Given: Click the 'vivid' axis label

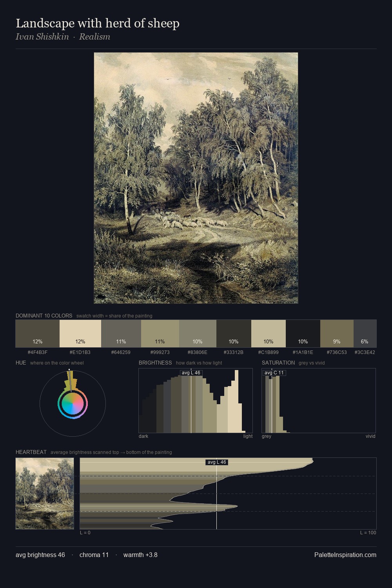Looking at the screenshot, I should coord(370,436).
